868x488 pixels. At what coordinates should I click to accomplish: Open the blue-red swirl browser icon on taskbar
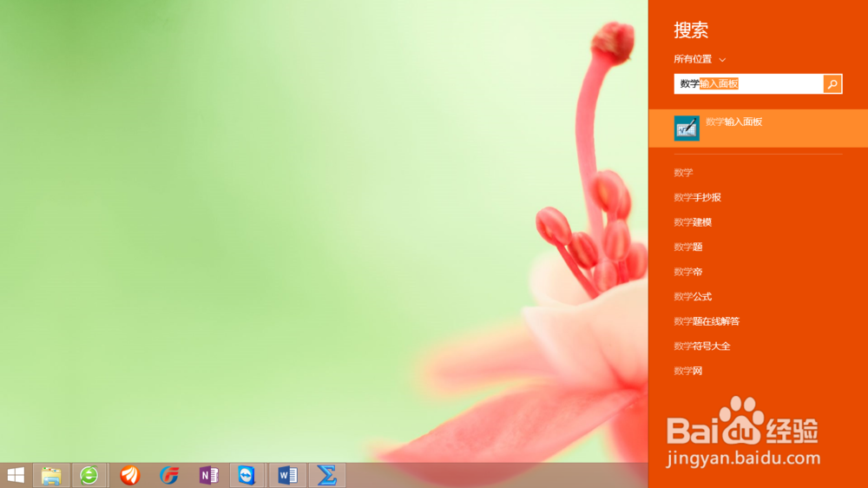pyautogui.click(x=169, y=475)
